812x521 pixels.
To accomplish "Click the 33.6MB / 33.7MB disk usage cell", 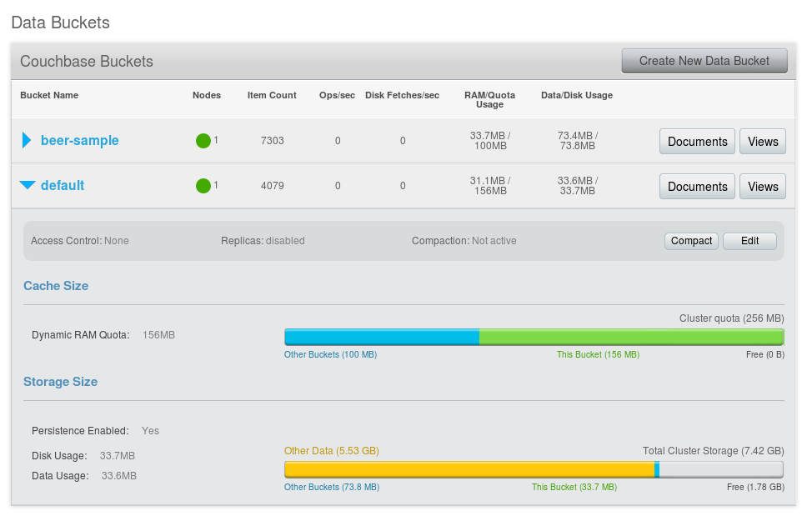I will 578,185.
